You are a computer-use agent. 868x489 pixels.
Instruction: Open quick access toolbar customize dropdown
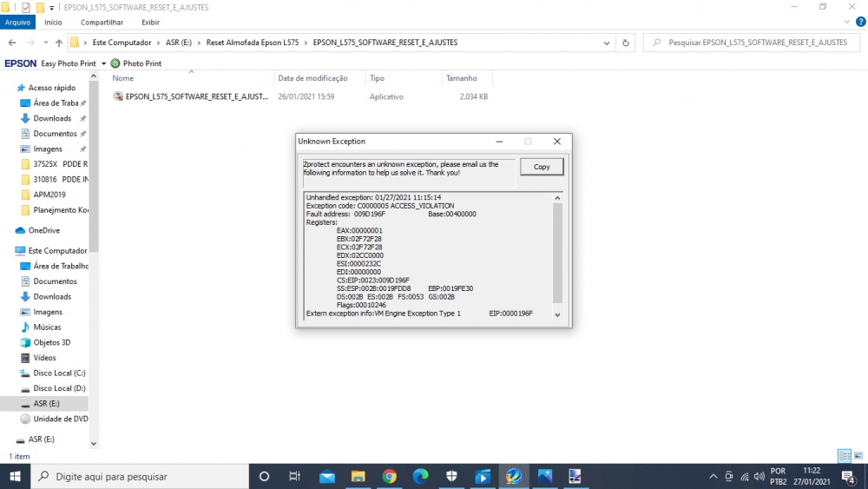click(x=51, y=8)
